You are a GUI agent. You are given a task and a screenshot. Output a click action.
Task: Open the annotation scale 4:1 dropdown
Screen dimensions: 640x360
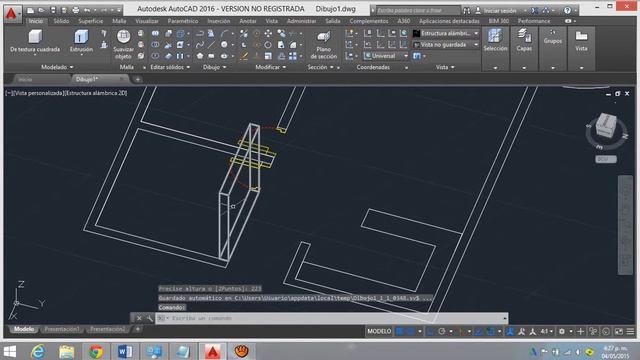pos(547,331)
